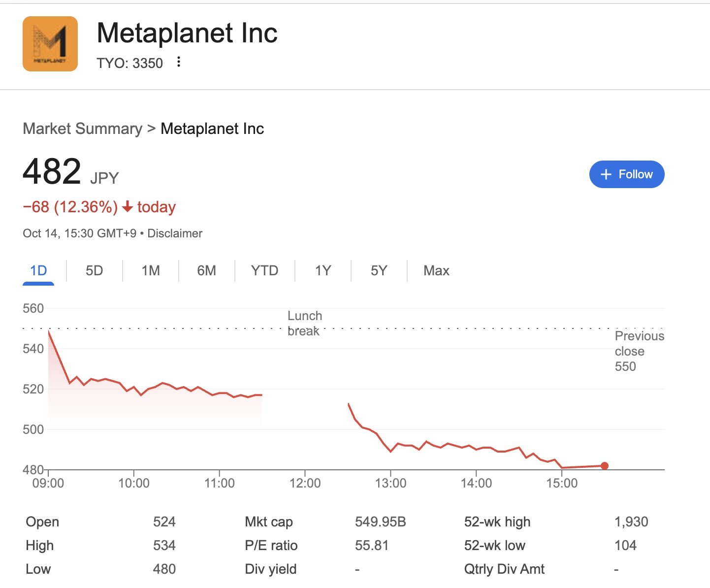The height and width of the screenshot is (588, 710).
Task: Show the 5Y chart range
Action: click(379, 270)
